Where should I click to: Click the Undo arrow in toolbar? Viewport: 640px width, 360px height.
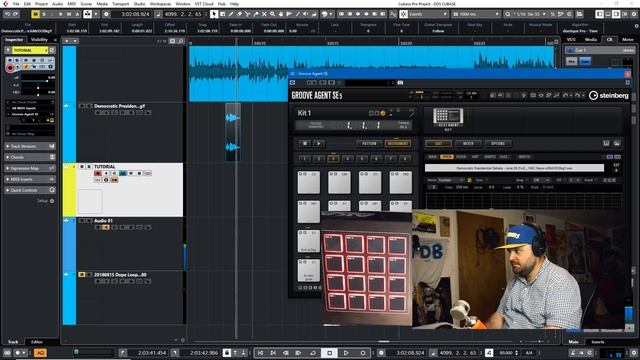click(x=7, y=14)
